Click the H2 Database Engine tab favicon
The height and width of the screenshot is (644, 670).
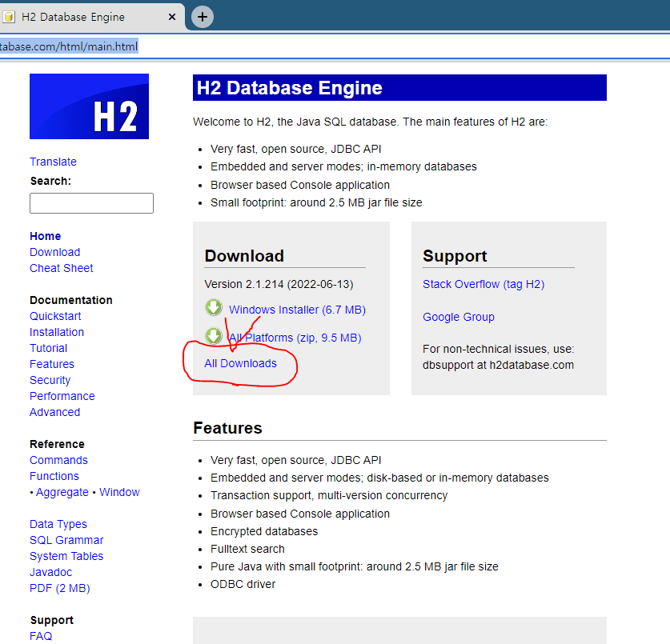[9, 17]
